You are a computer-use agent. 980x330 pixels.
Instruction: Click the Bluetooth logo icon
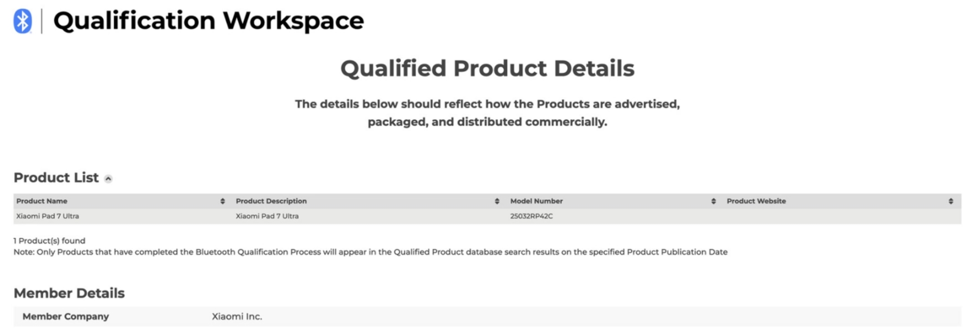pyautogui.click(x=22, y=21)
